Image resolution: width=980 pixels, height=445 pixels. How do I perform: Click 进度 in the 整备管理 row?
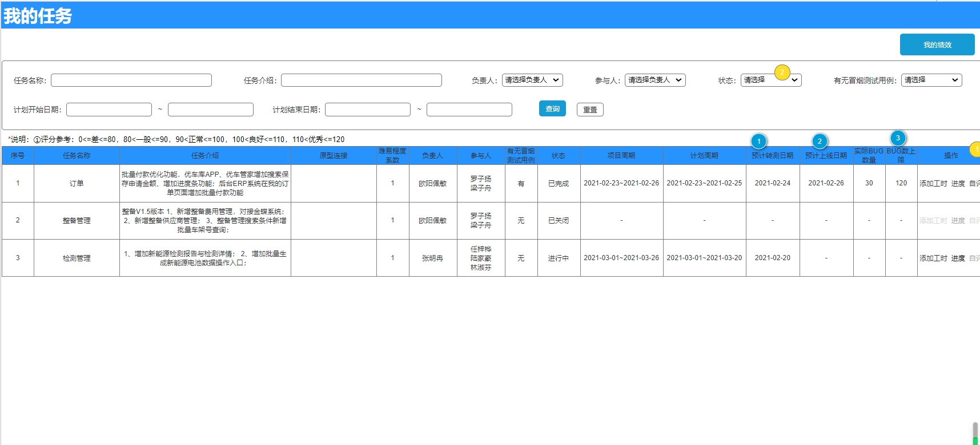click(958, 220)
